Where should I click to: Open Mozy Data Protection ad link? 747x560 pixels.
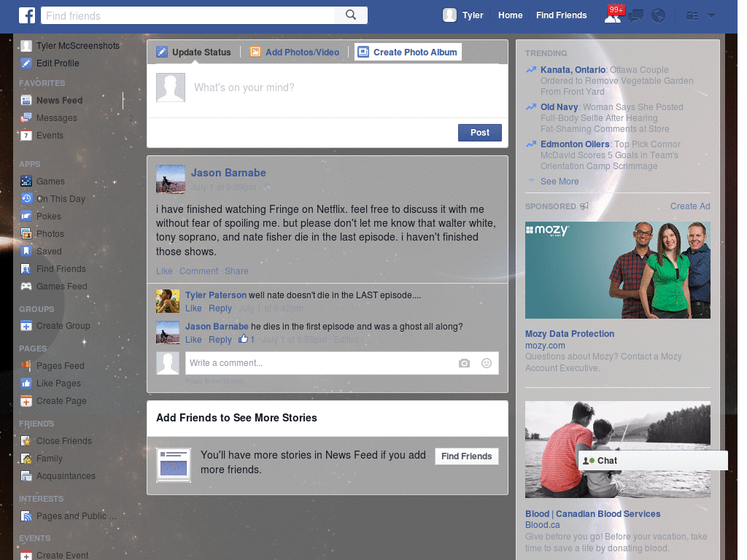569,334
